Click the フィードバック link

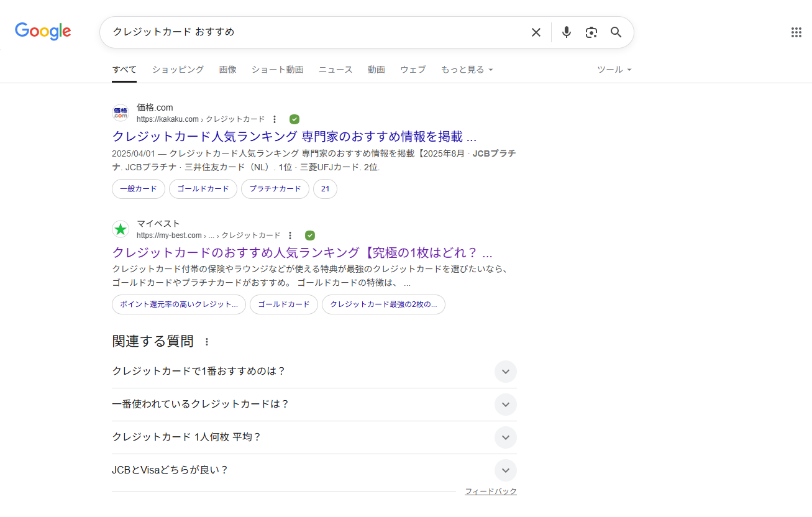pyautogui.click(x=491, y=492)
